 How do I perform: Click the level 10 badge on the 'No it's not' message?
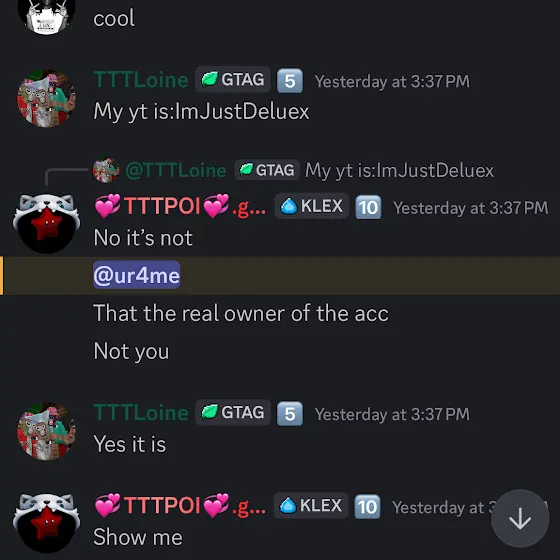(368, 207)
